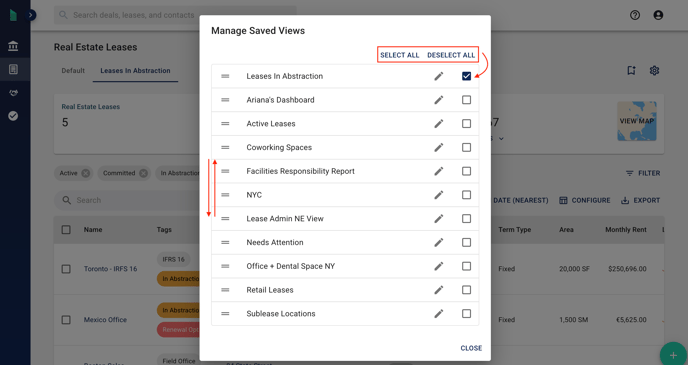Check the Sublease Locations checkbox
688x365 pixels.
coord(466,313)
